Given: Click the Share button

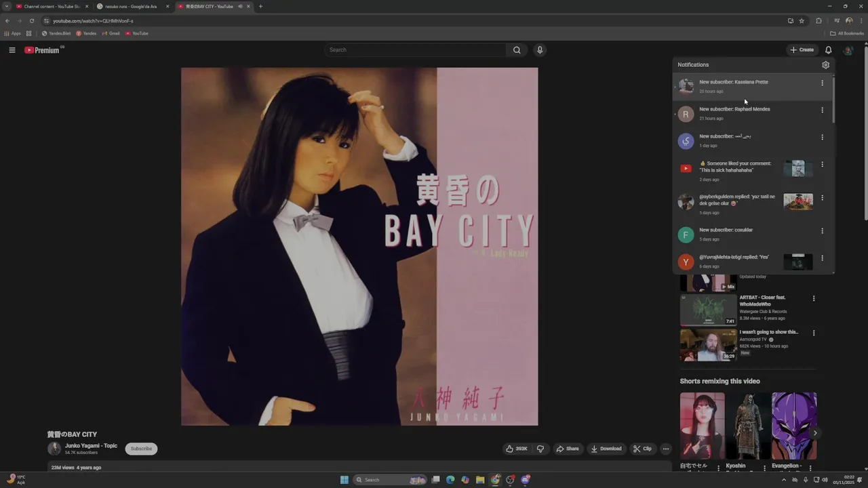Looking at the screenshot, I should coord(567,449).
